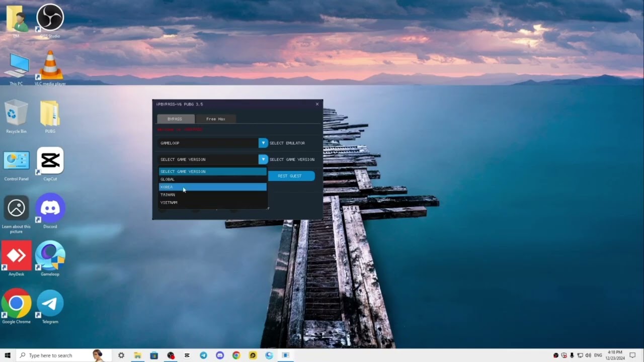
Task: Open the OBS Studio desktop shortcut
Action: tap(50, 20)
